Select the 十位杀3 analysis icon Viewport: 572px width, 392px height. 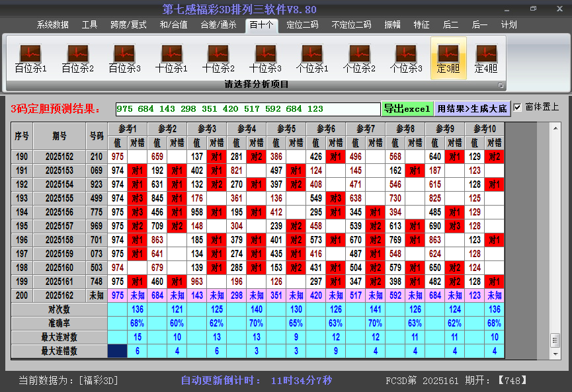[x=265, y=58]
